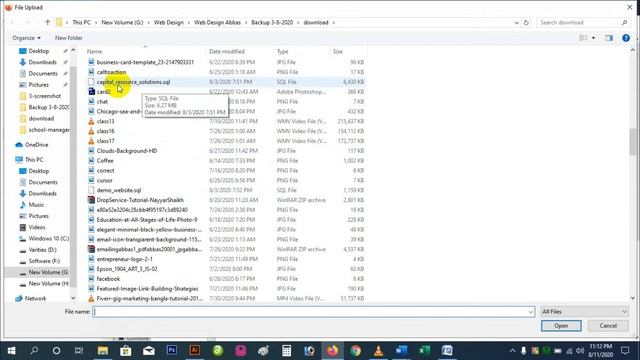The height and width of the screenshot is (360, 640).
Task: Open Task View on taskbar
Action: point(79,351)
